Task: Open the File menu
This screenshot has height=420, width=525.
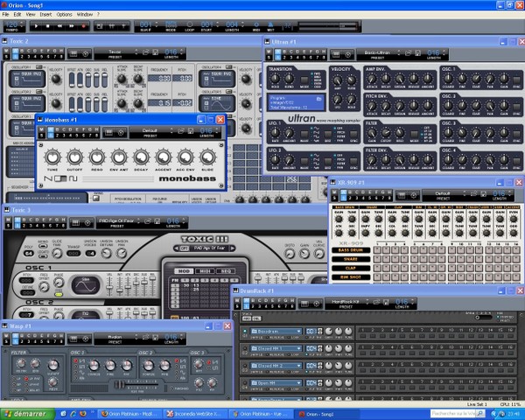Action: 5,14
